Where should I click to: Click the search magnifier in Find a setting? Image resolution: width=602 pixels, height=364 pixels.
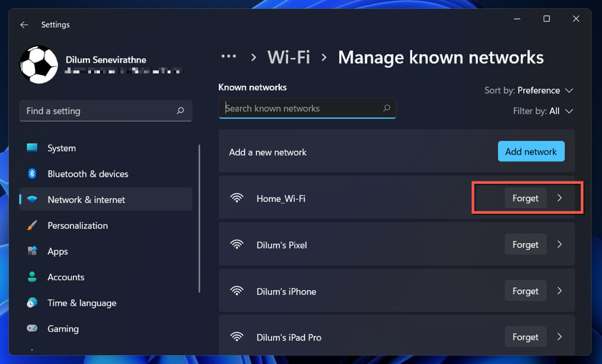pyautogui.click(x=180, y=110)
